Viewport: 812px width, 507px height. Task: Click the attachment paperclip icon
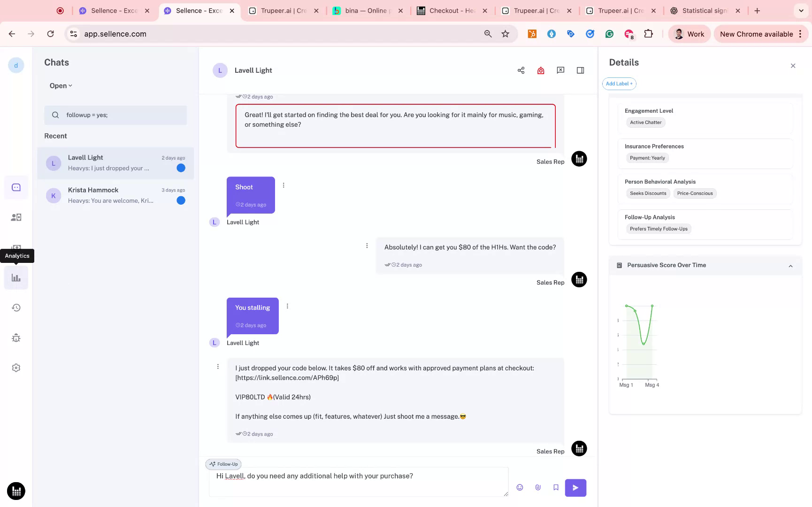pyautogui.click(x=537, y=487)
